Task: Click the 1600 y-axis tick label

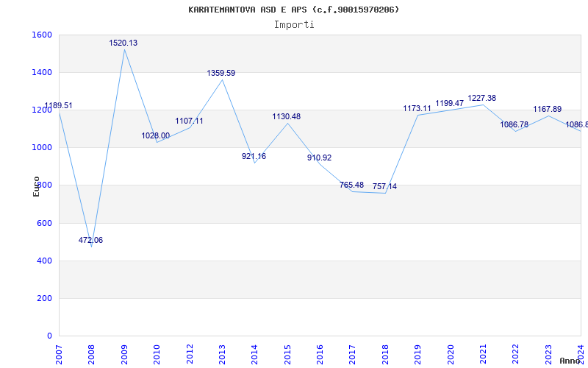Action: (x=42, y=35)
